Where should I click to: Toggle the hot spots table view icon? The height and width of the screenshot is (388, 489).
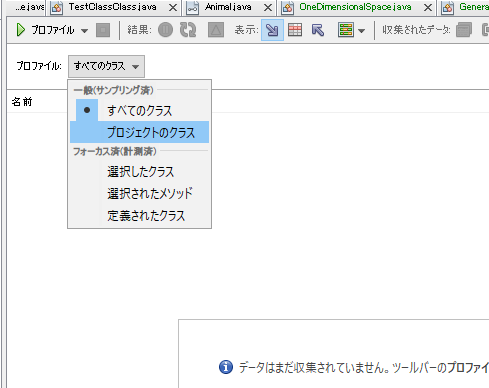point(295,30)
